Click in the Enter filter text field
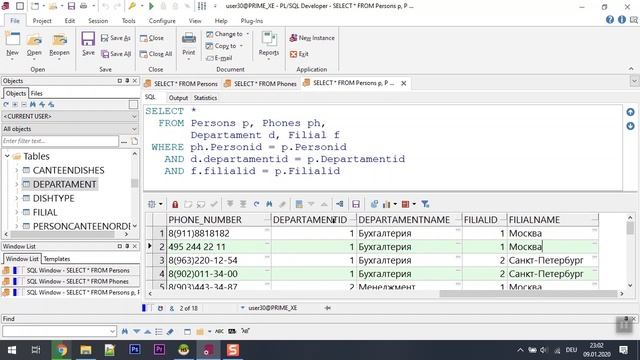The width and height of the screenshot is (640, 360). click(60, 141)
